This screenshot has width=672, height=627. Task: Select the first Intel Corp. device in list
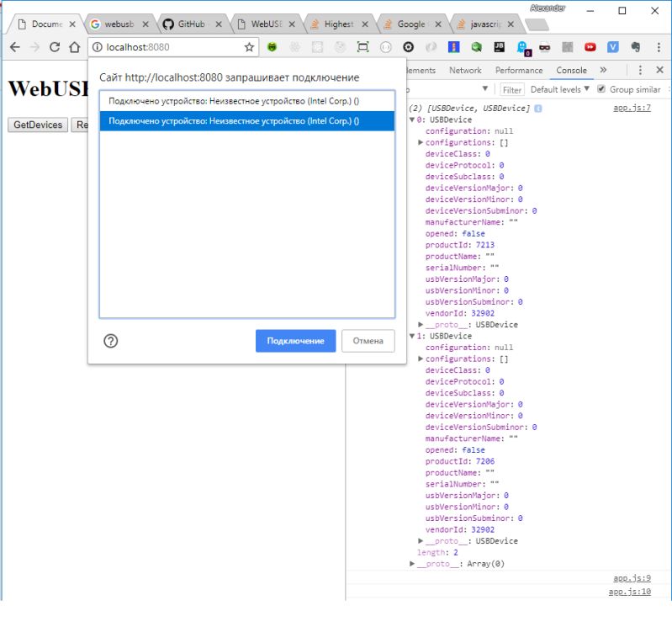click(247, 101)
